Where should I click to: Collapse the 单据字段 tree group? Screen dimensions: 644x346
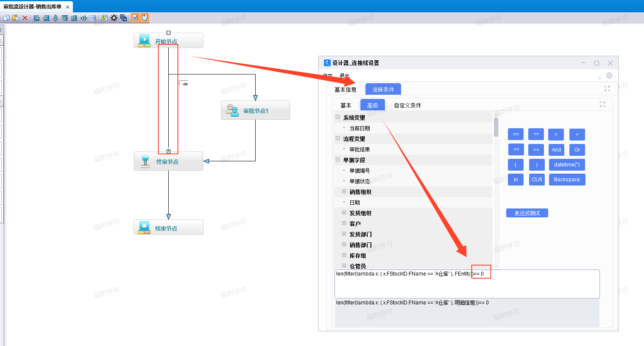pos(338,160)
